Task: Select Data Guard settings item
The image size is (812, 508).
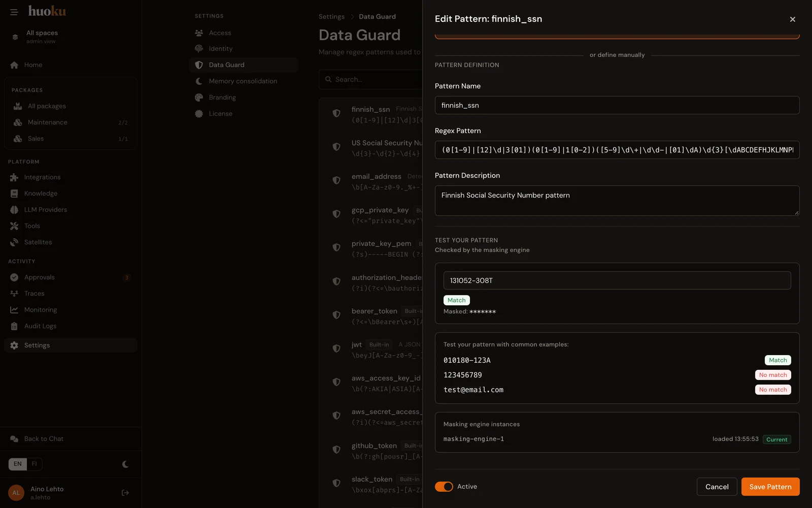Action: point(244,65)
